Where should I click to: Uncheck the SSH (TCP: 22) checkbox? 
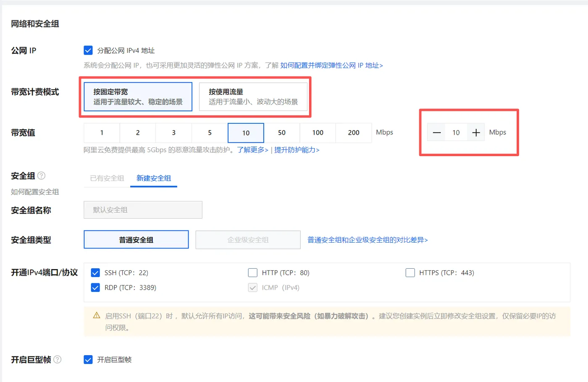[95, 273]
